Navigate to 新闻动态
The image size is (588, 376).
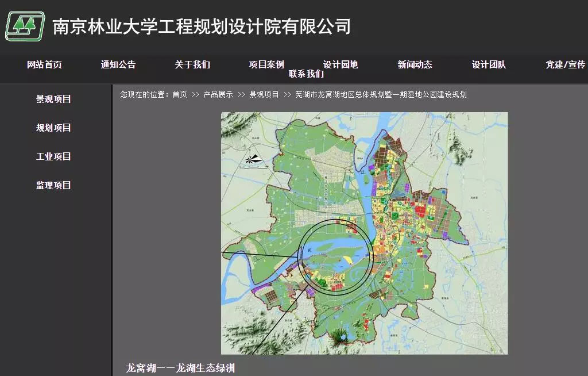click(415, 65)
